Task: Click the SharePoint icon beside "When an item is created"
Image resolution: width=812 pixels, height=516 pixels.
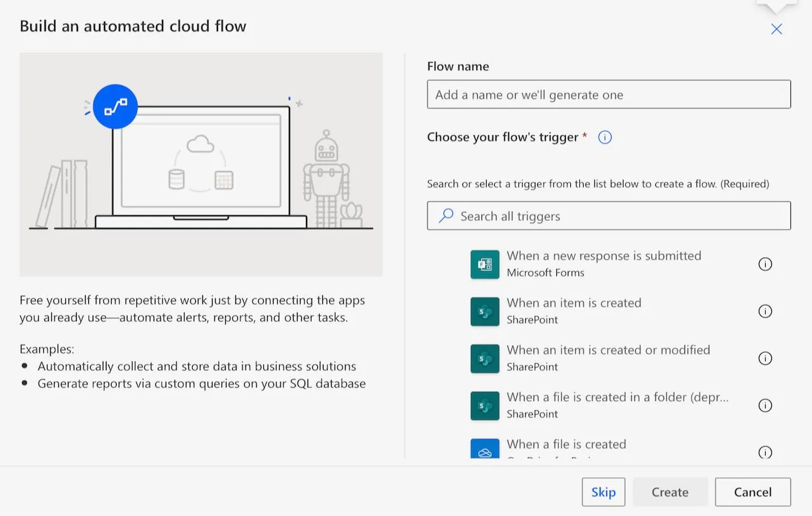Action: (485, 311)
